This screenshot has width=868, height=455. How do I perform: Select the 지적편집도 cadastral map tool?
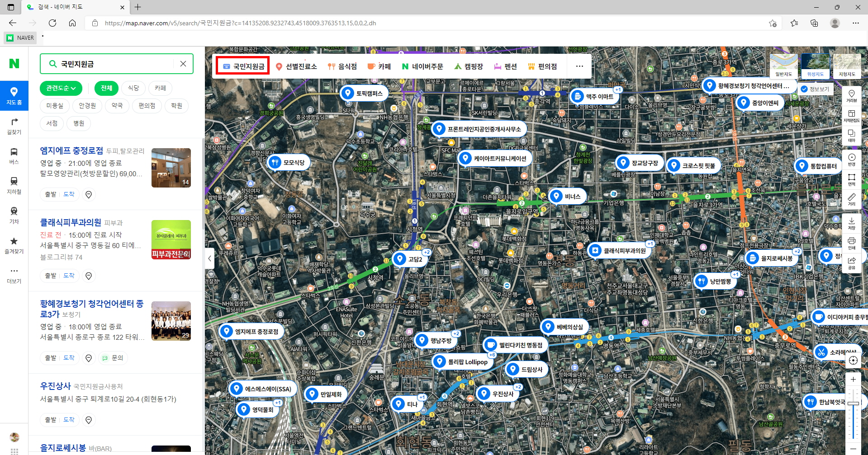click(x=851, y=116)
